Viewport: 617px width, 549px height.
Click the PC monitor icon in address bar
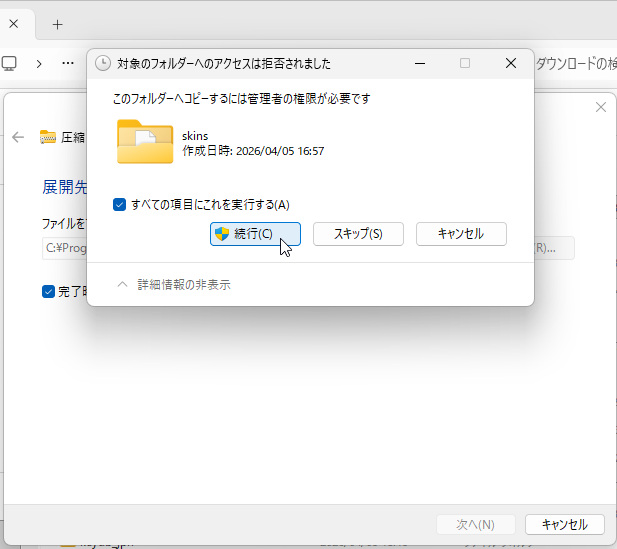(9, 63)
